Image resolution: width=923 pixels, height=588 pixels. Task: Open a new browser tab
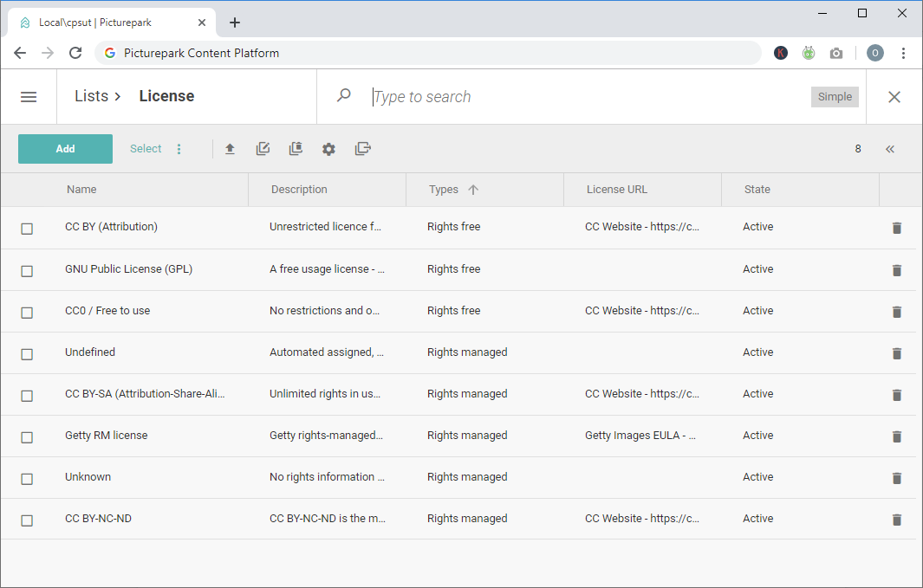[x=234, y=23]
